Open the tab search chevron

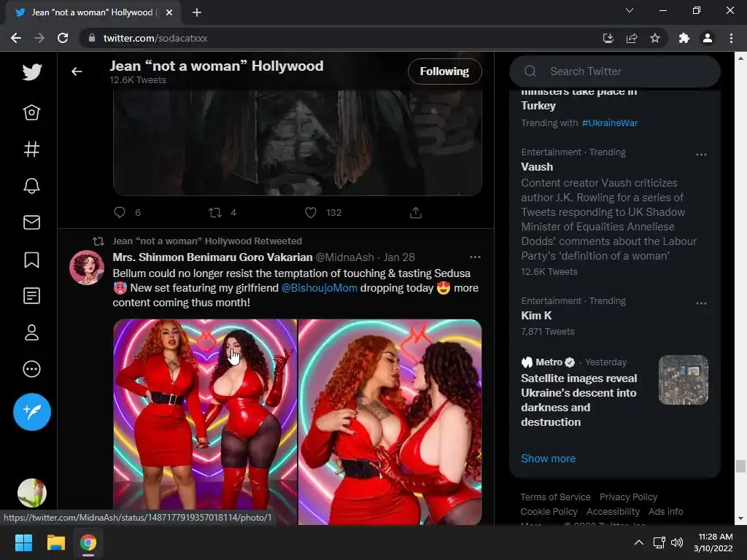(x=630, y=10)
